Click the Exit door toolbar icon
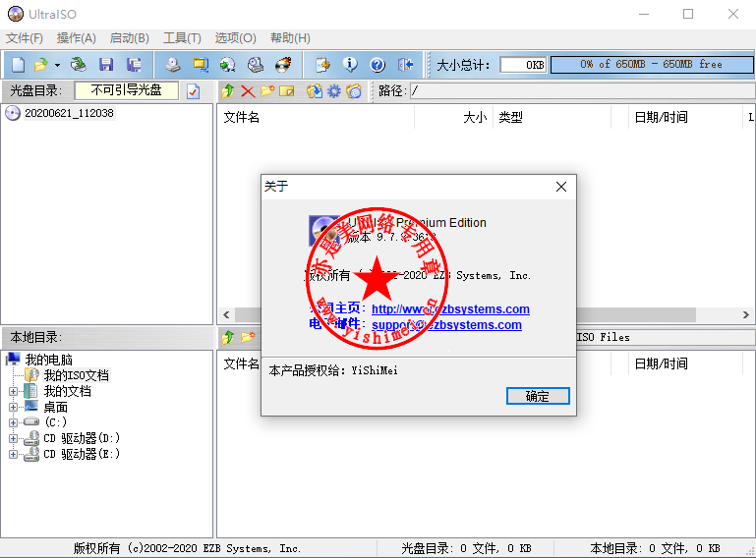Screen dimensions: 756x558 (405, 65)
